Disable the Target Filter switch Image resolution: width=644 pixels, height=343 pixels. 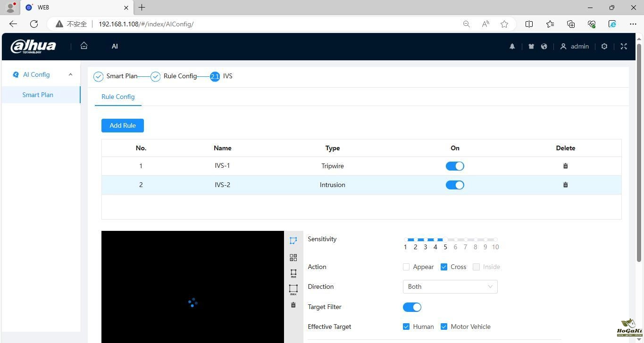(412, 307)
